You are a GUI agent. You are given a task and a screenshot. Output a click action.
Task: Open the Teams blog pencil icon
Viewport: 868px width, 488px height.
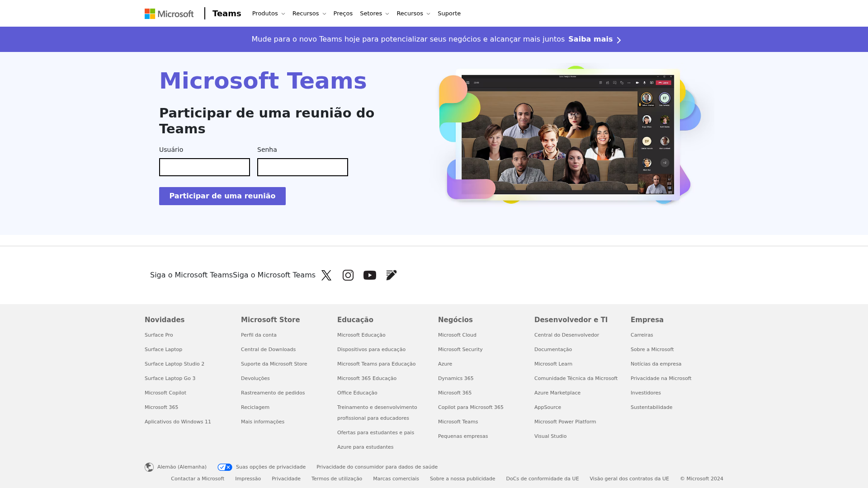pyautogui.click(x=392, y=275)
